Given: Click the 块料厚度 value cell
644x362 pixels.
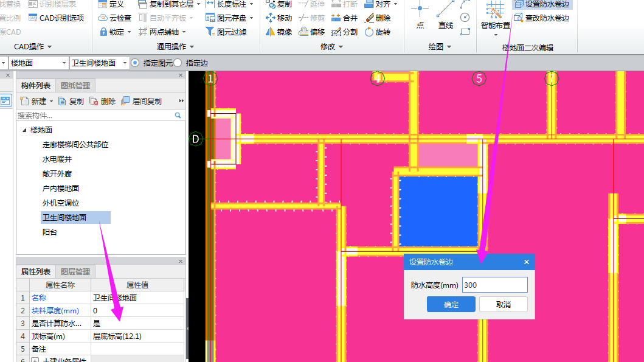Looking at the screenshot, I should pos(137,311).
